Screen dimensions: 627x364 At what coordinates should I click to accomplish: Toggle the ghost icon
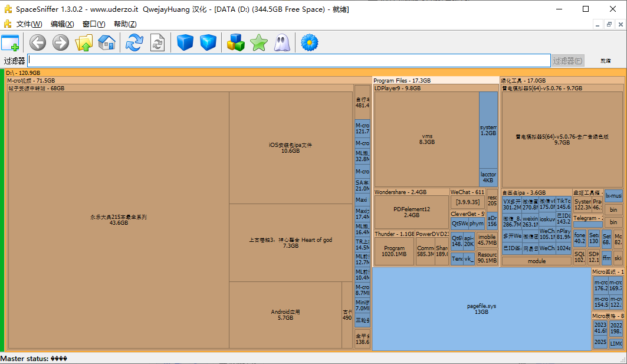pos(282,42)
